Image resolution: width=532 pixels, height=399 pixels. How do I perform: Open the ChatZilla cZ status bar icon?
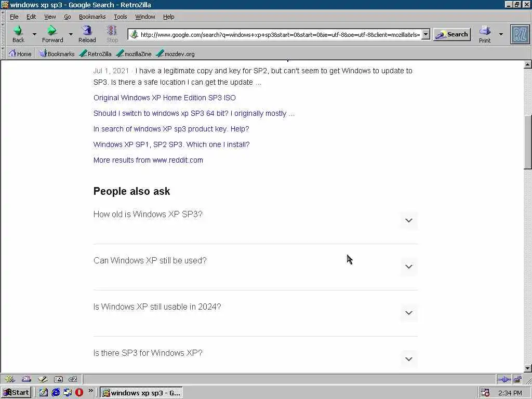coord(73,379)
